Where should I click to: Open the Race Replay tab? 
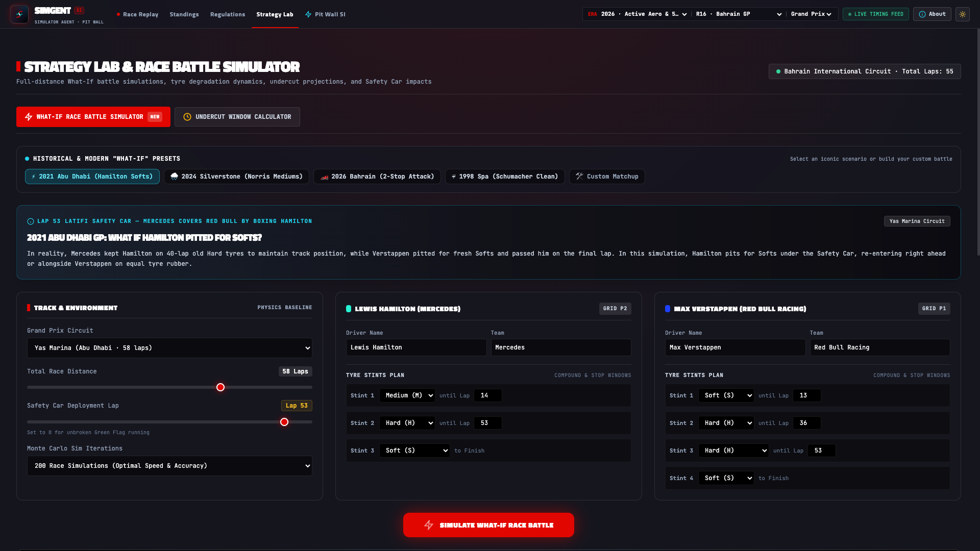138,14
